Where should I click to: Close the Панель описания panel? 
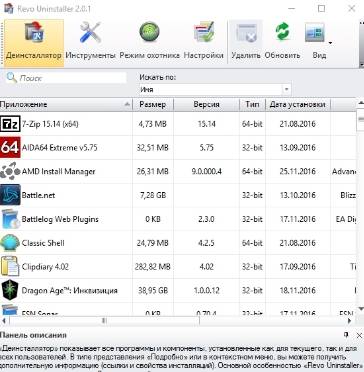coord(359,335)
